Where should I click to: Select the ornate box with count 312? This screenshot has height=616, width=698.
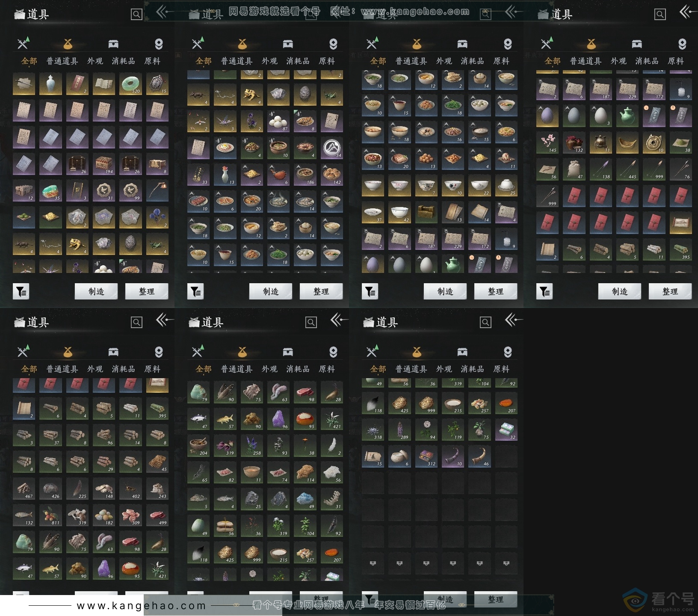[x=426, y=456]
